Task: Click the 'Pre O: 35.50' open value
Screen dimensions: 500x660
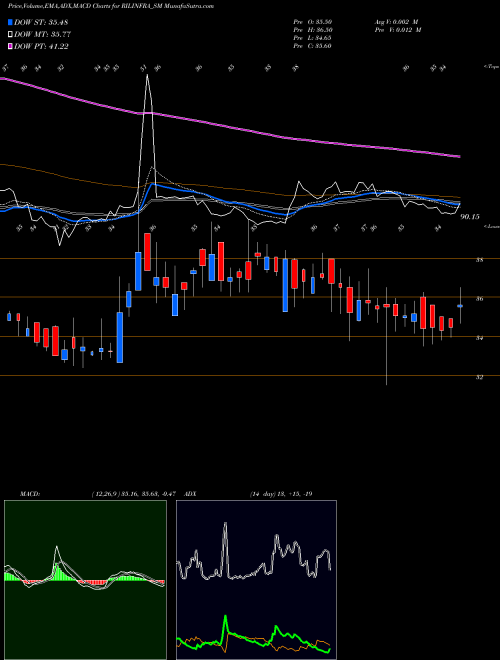Action: (x=312, y=21)
